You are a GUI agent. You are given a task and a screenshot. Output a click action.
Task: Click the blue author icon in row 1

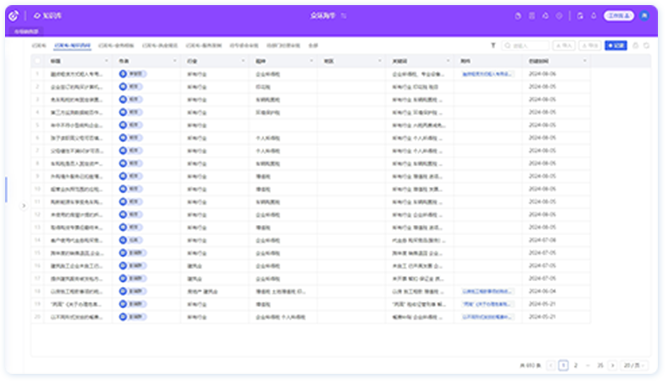(x=123, y=74)
